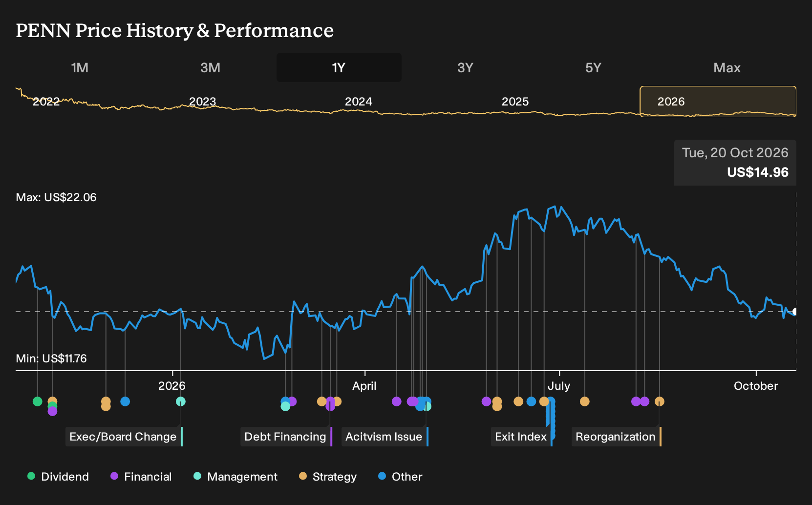Select the 1Y time range tab
The width and height of the screenshot is (812, 505).
(x=339, y=67)
